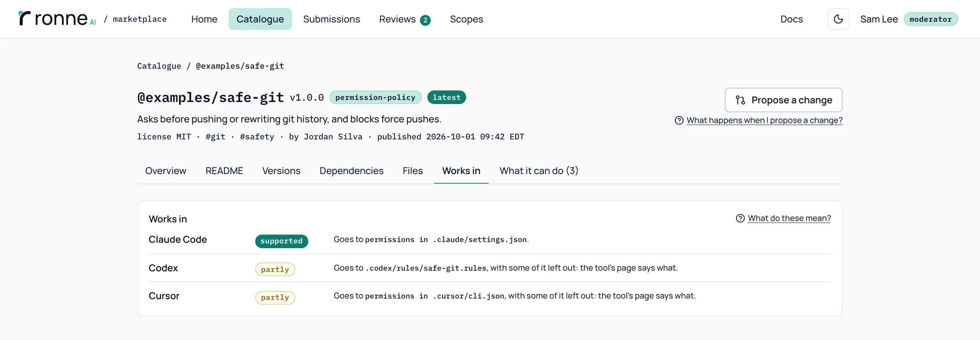Toggle dark mode moon icon
This screenshot has width=980, height=340.
[838, 19]
